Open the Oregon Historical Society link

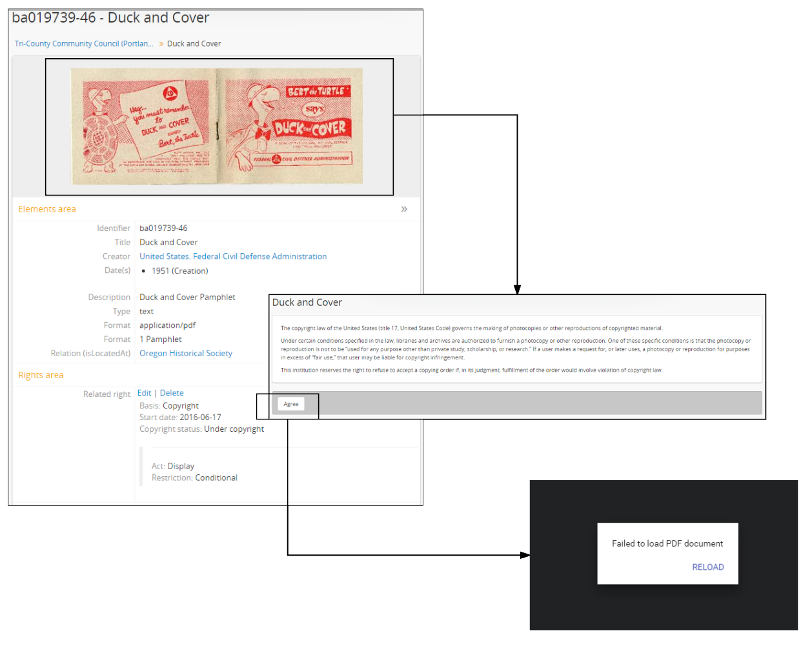[186, 353]
